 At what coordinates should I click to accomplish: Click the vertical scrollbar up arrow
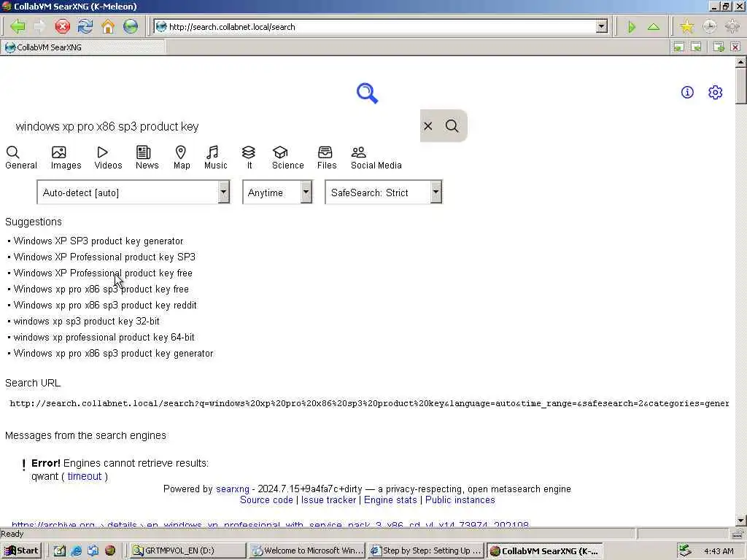click(x=740, y=62)
